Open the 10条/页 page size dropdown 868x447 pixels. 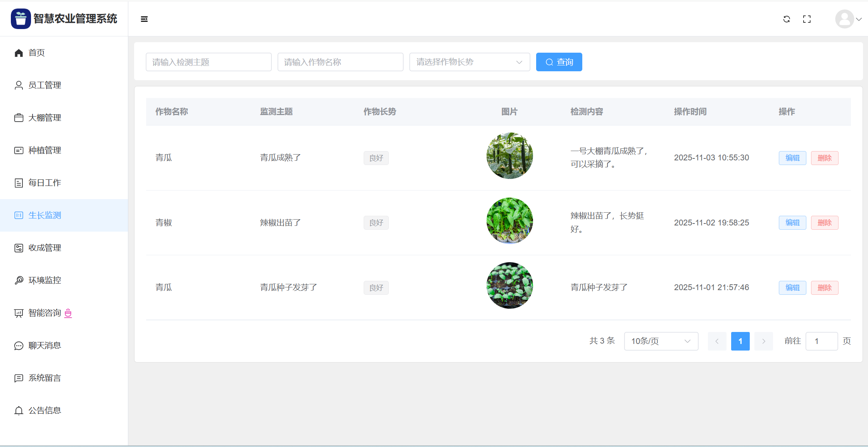661,341
